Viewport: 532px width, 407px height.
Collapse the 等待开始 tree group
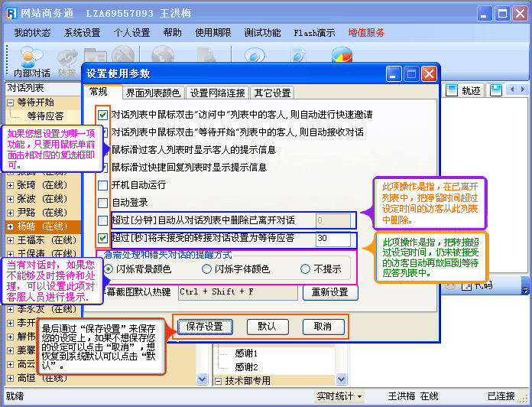(10, 102)
